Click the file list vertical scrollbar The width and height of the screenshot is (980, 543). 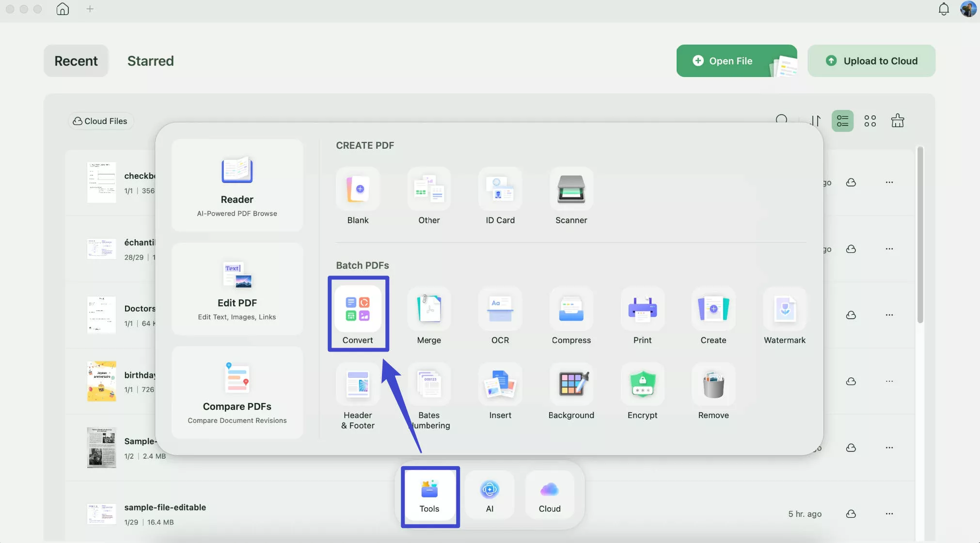tap(920, 234)
